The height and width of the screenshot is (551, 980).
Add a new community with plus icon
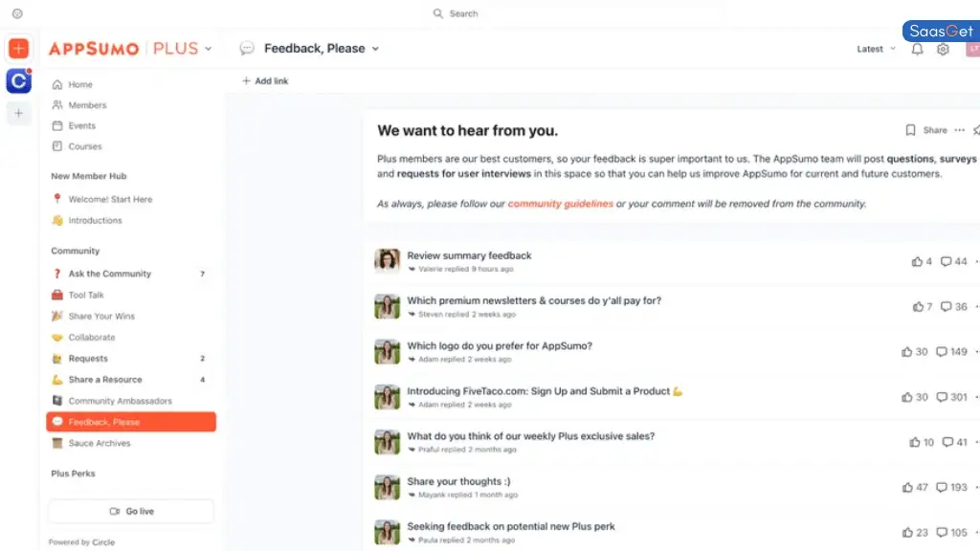[18, 113]
